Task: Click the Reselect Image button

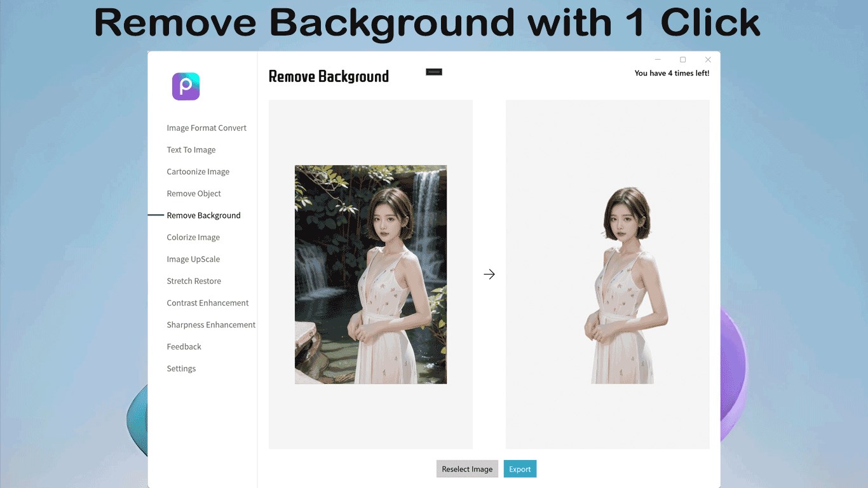Action: 467,468
